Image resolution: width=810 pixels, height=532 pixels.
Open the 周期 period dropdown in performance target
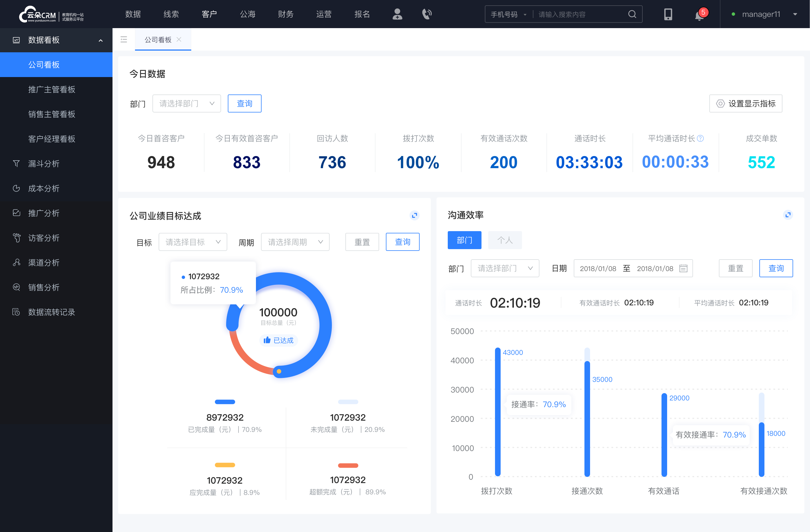coord(295,241)
